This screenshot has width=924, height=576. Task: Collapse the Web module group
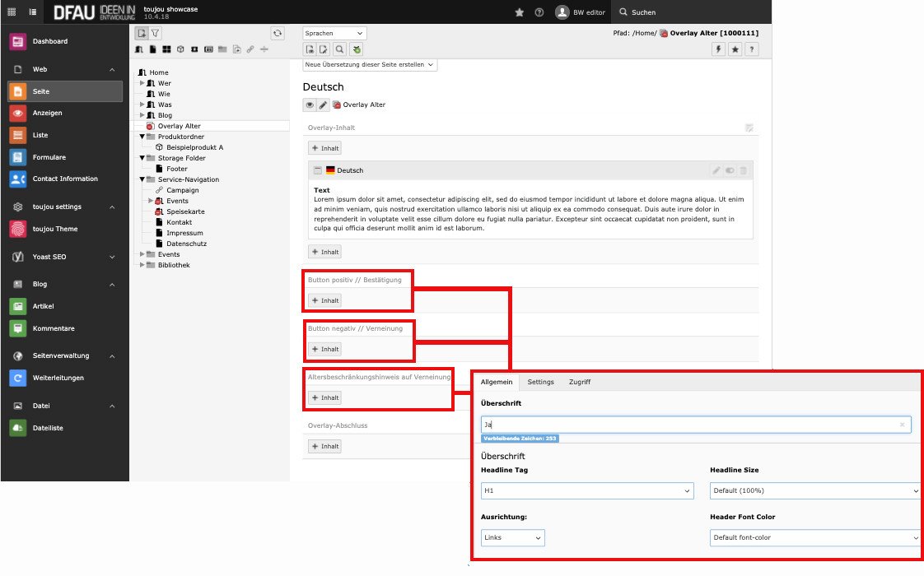click(x=112, y=70)
